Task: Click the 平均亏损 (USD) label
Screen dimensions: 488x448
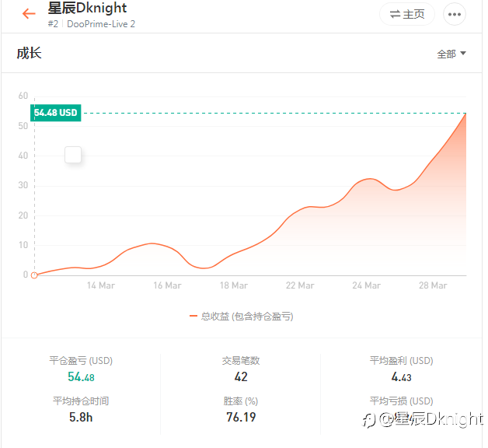Action: click(x=401, y=401)
